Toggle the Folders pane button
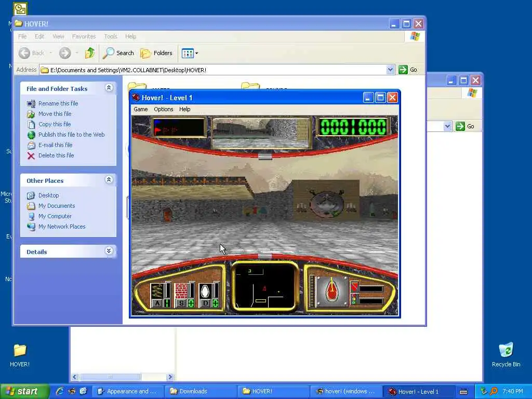 [x=156, y=53]
